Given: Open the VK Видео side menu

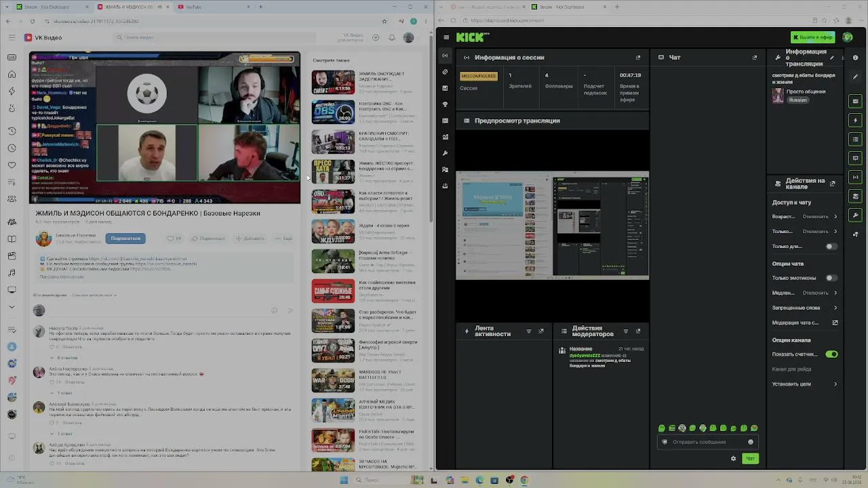Looking at the screenshot, I should point(12,38).
